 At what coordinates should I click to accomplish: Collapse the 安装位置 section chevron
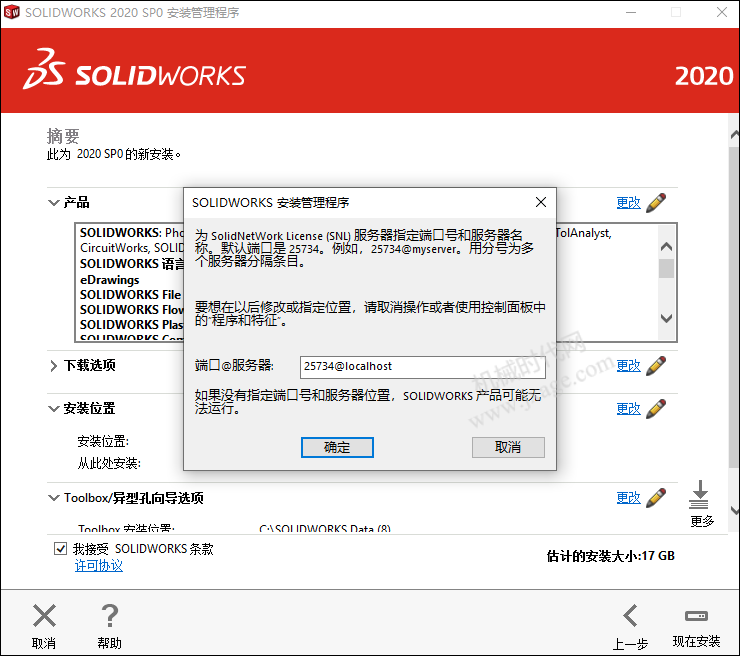[x=53, y=409]
